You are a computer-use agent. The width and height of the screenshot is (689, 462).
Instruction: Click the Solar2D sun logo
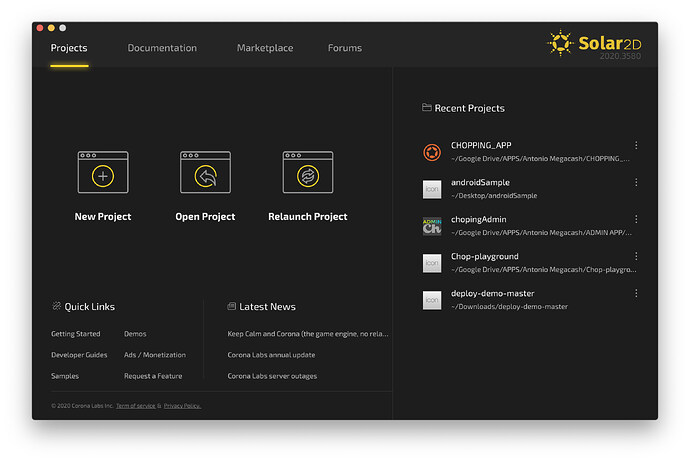[x=560, y=43]
